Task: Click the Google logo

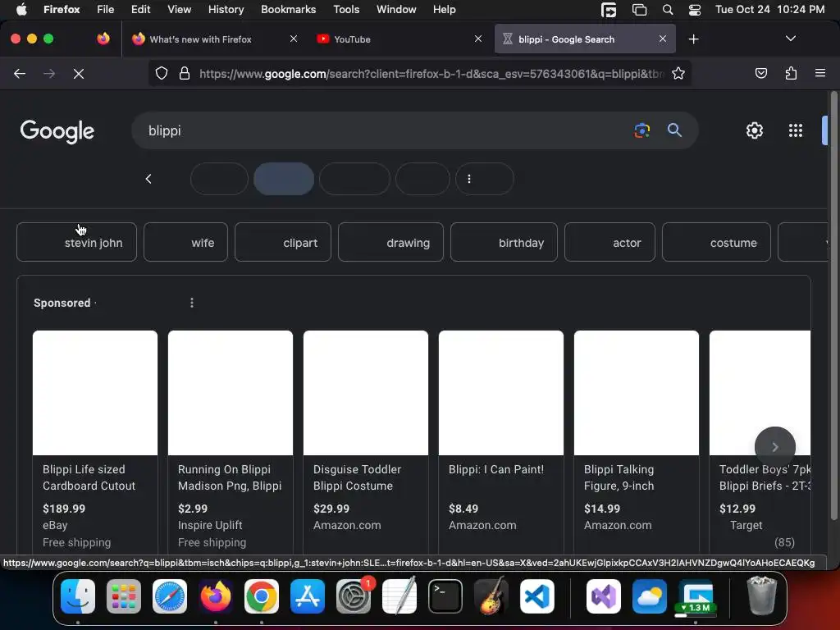Action: point(57,131)
